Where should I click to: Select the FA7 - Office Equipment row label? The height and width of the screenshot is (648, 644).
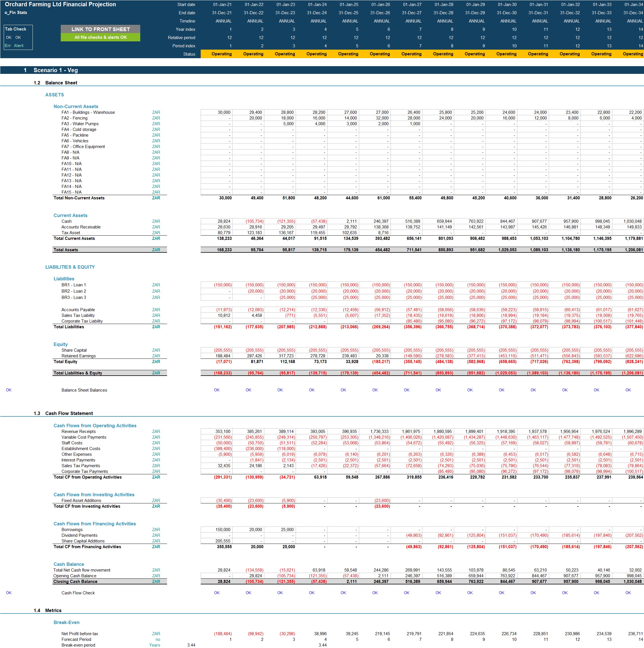pyautogui.click(x=83, y=147)
